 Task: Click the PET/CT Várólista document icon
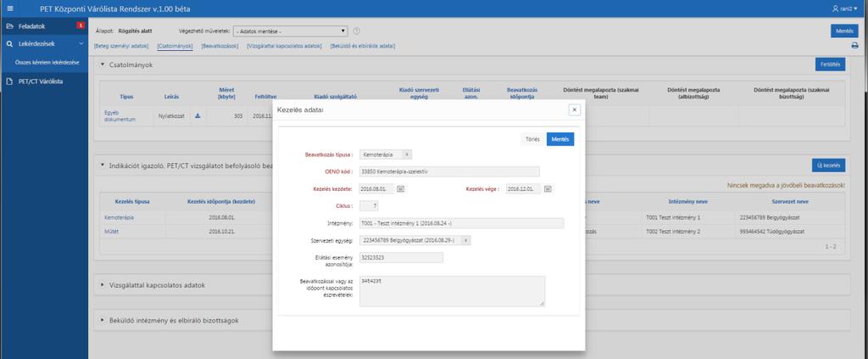click(x=9, y=81)
